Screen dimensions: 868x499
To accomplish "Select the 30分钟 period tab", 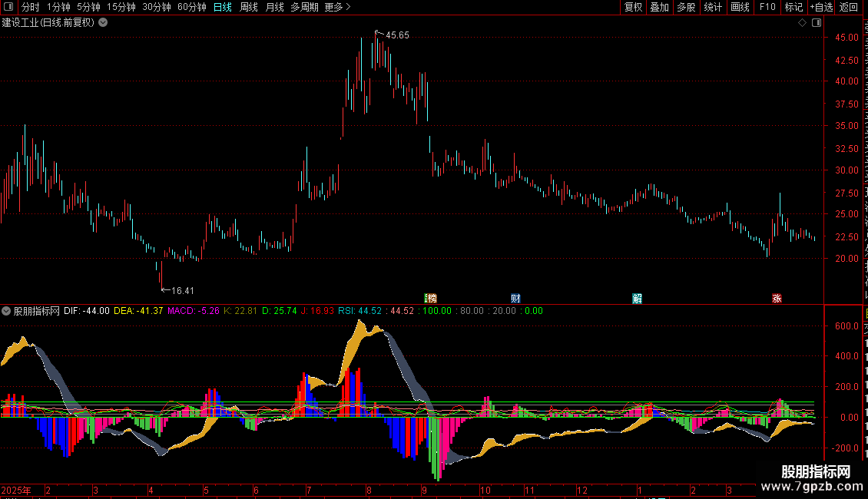I will [x=157, y=7].
